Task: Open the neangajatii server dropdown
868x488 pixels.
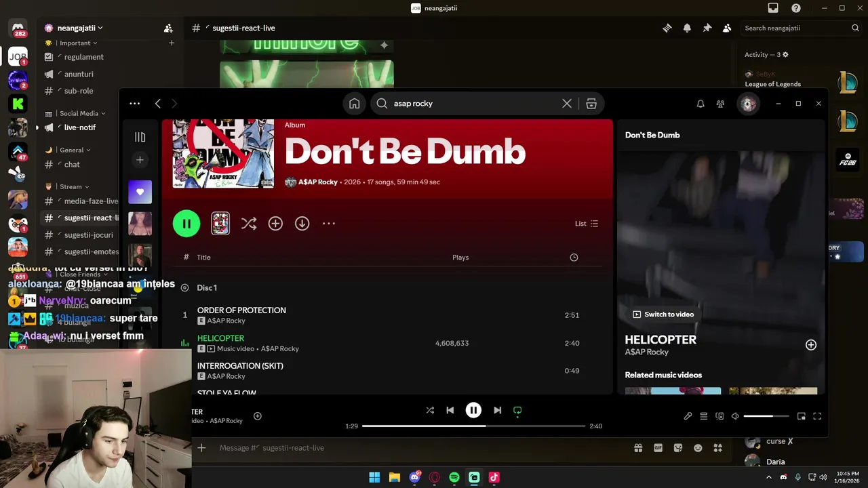Action: pyautogui.click(x=80, y=28)
